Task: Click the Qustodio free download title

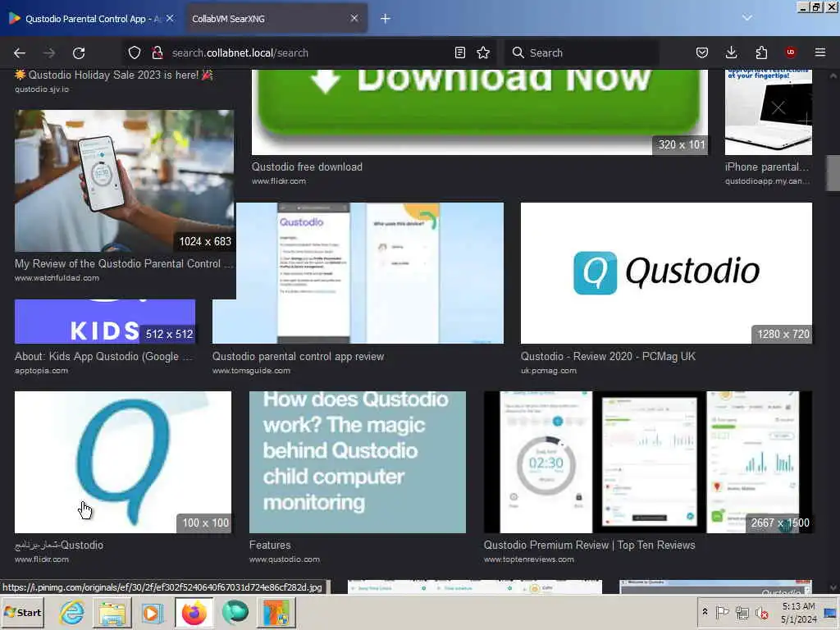Action: pyautogui.click(x=307, y=167)
